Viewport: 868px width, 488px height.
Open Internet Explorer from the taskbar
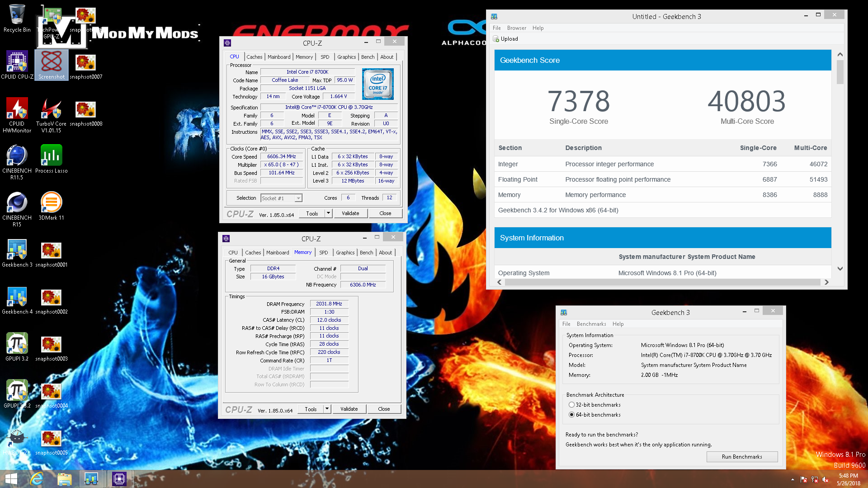[36, 479]
